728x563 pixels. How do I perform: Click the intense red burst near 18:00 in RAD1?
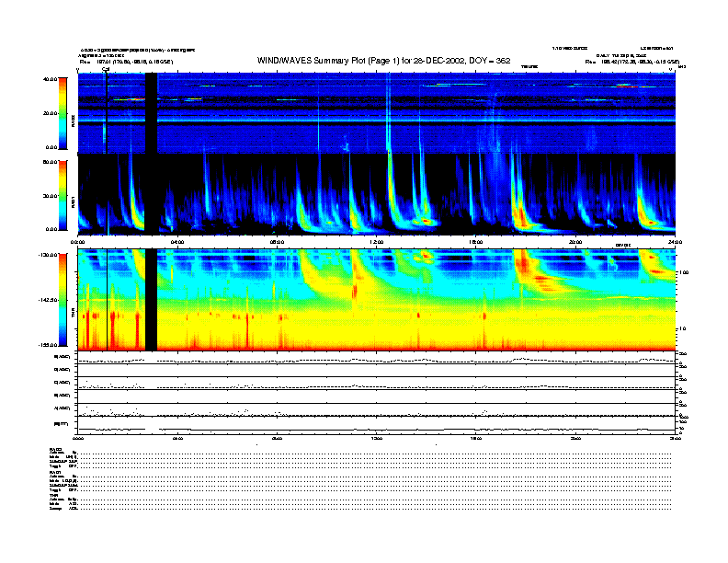[521, 216]
